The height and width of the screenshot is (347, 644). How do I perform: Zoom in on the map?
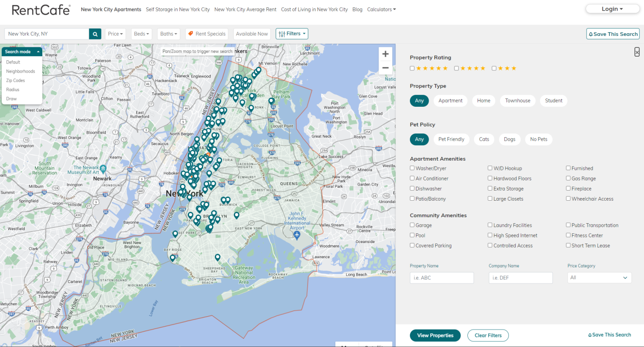pyautogui.click(x=385, y=54)
